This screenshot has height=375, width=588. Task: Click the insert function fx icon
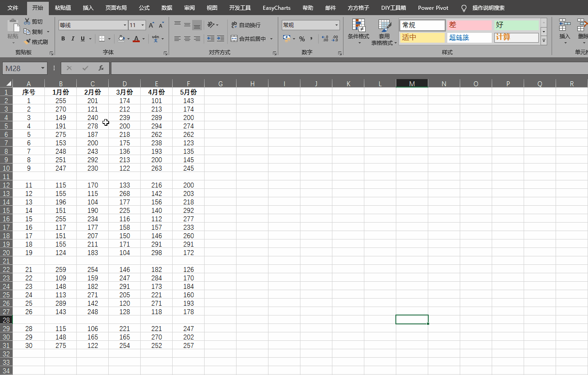pyautogui.click(x=101, y=68)
